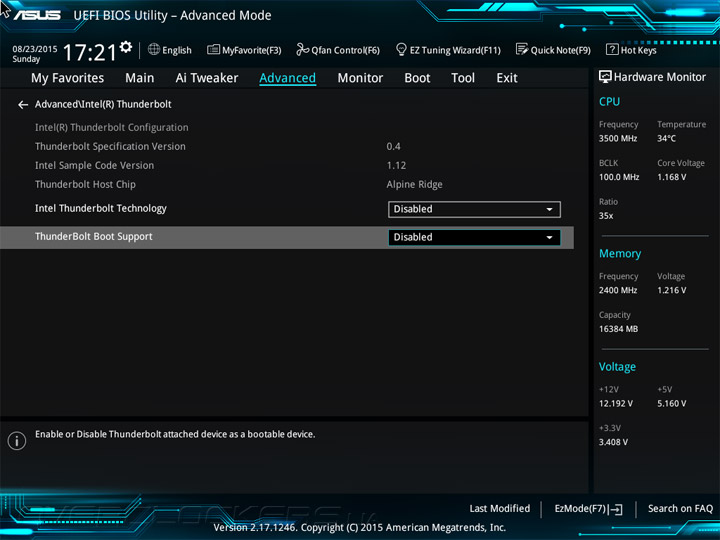
Task: Click the Intel Sample Code Version label
Action: tap(94, 165)
